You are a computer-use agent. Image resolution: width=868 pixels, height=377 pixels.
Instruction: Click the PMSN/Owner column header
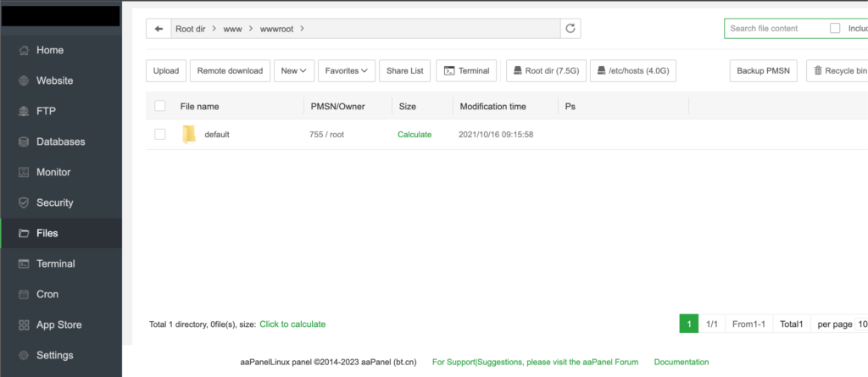coord(337,106)
